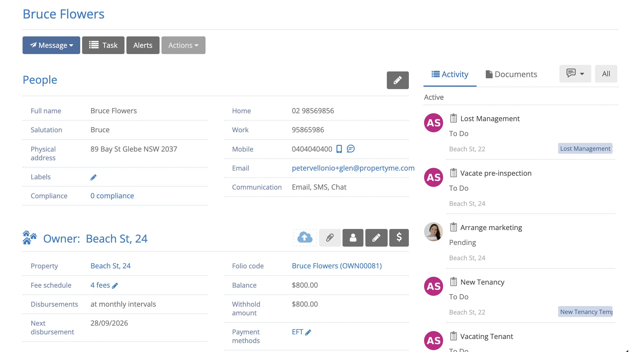Open SMS chat icon beside mobile number
This screenshot has height=352, width=644.
click(x=351, y=149)
